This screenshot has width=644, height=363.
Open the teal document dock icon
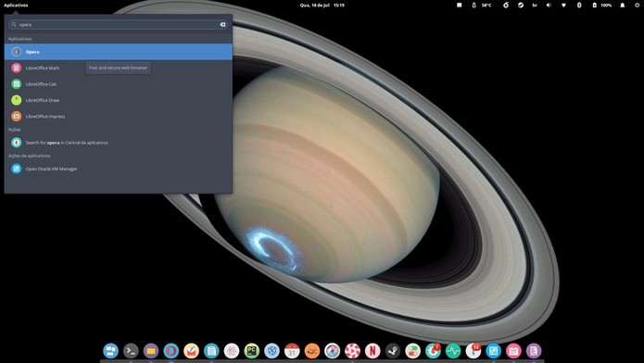tap(211, 351)
